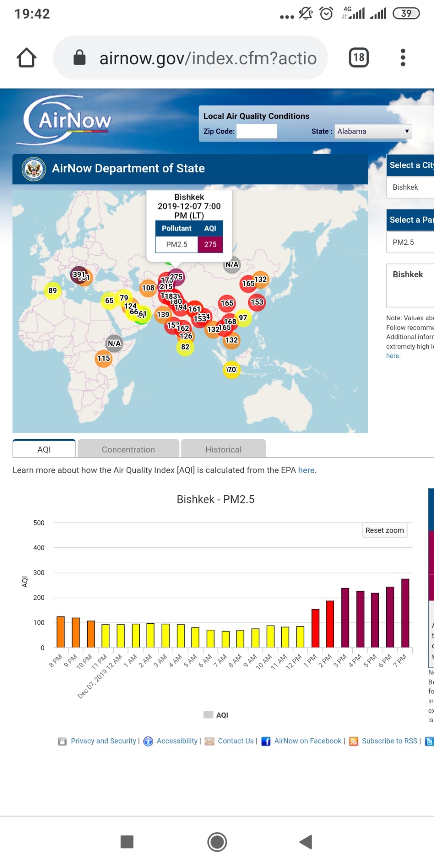This screenshot has width=434, height=868.
Task: Tap the Android back navigation button
Action: coord(306,842)
